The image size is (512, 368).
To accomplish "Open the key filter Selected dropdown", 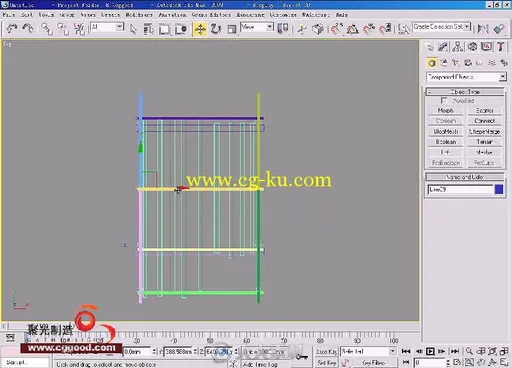I will click(368, 351).
